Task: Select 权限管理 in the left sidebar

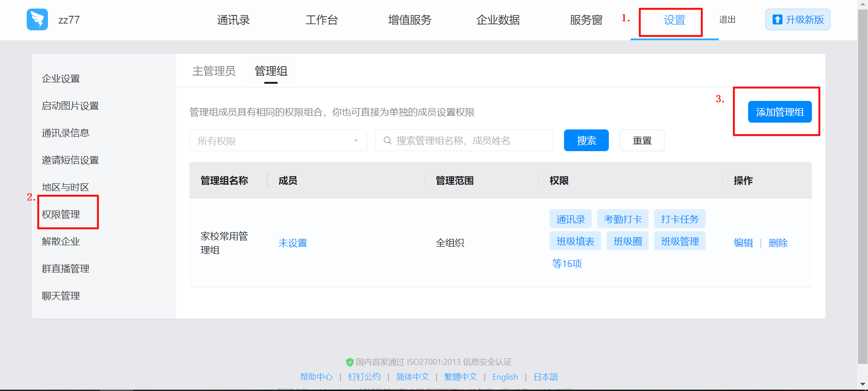Action: click(61, 214)
